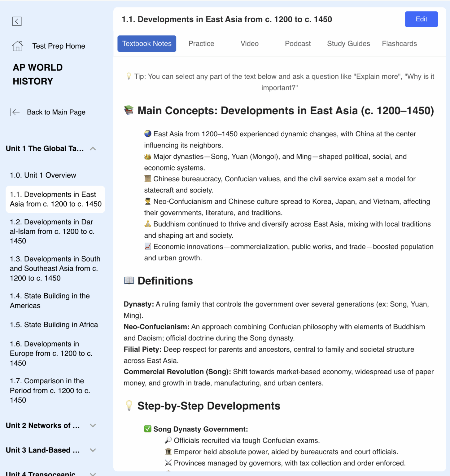Collapse the Unit 1 The Global Tapestry section
Viewport: 450px width, 476px height.
coord(93,149)
